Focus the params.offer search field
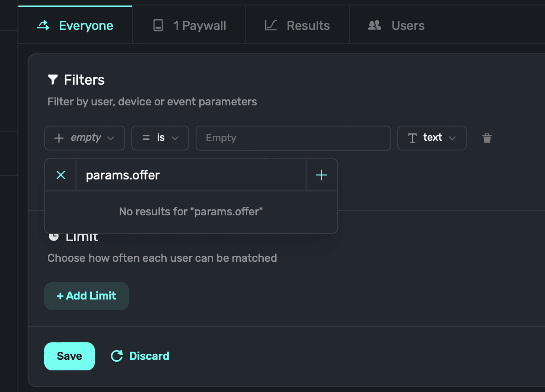Viewport: 545px width, 392px height. click(191, 175)
